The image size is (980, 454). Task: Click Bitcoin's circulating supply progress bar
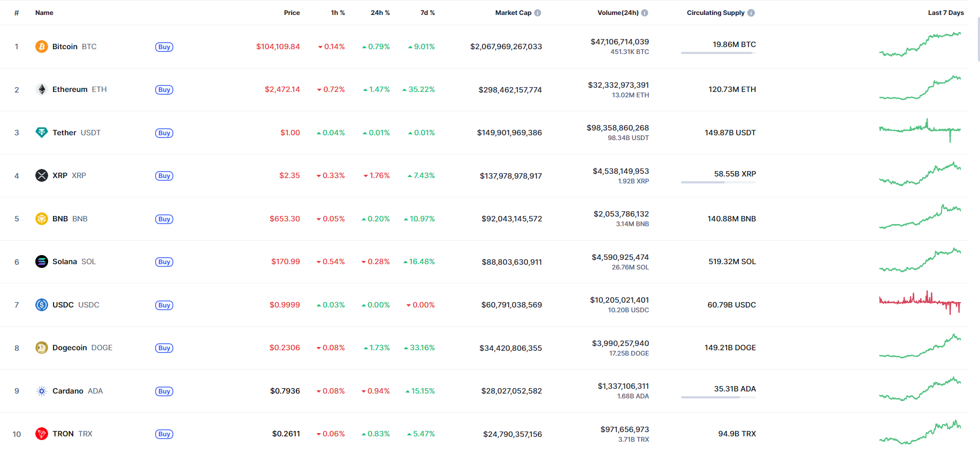coord(718,53)
